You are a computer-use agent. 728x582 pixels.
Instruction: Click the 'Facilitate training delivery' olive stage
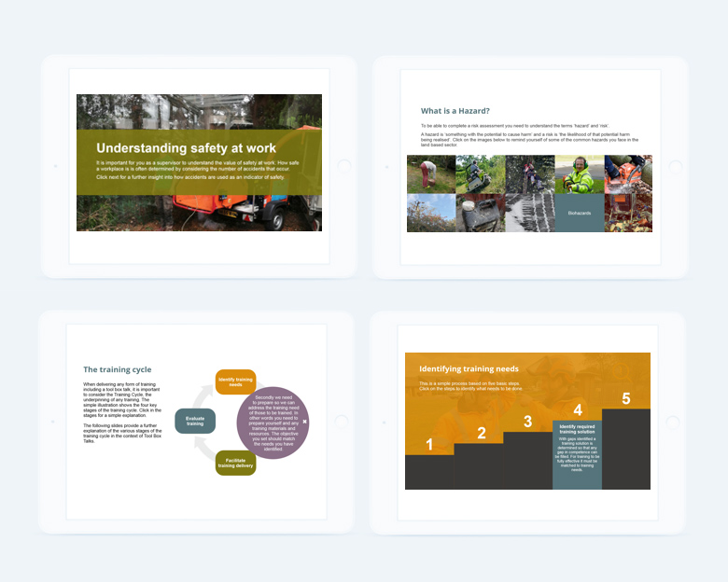(x=235, y=463)
